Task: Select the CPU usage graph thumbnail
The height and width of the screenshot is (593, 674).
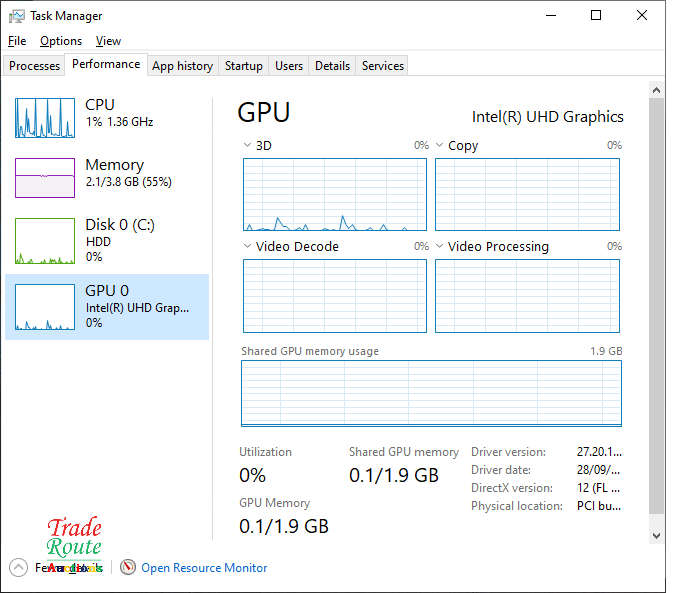Action: (x=45, y=118)
